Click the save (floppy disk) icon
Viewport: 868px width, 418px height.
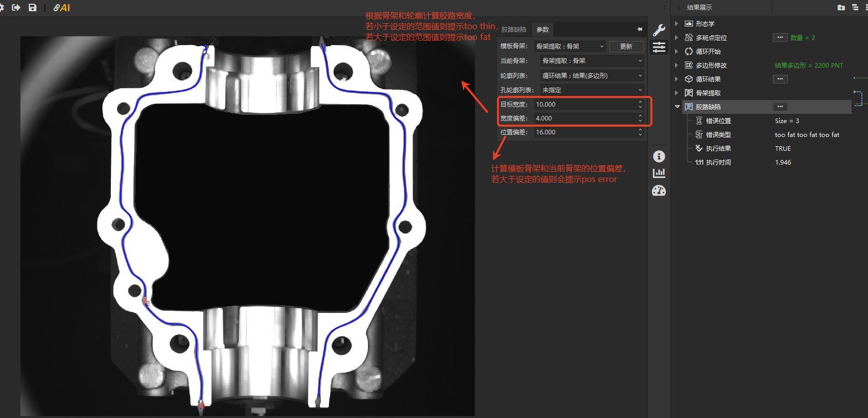32,8
